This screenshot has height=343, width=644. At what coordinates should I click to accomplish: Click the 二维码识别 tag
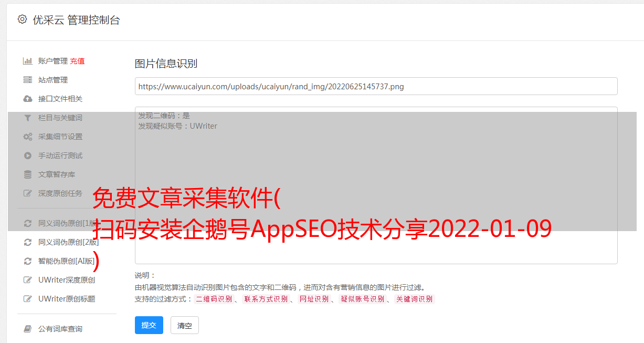[214, 299]
